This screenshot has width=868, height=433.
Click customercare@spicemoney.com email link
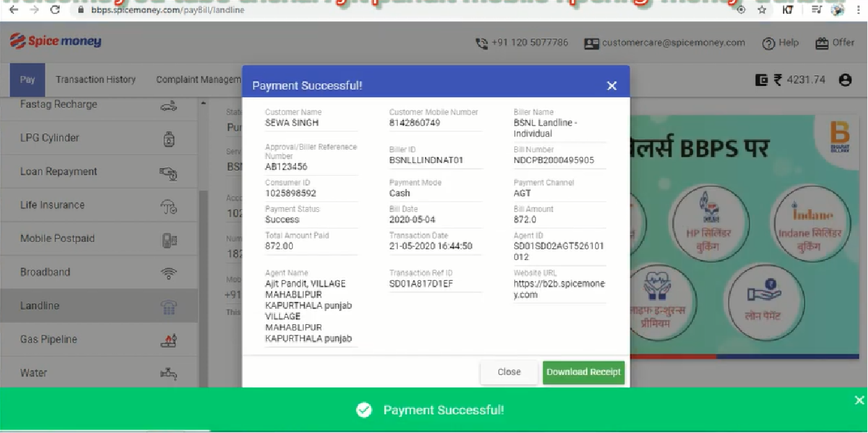coord(674,43)
